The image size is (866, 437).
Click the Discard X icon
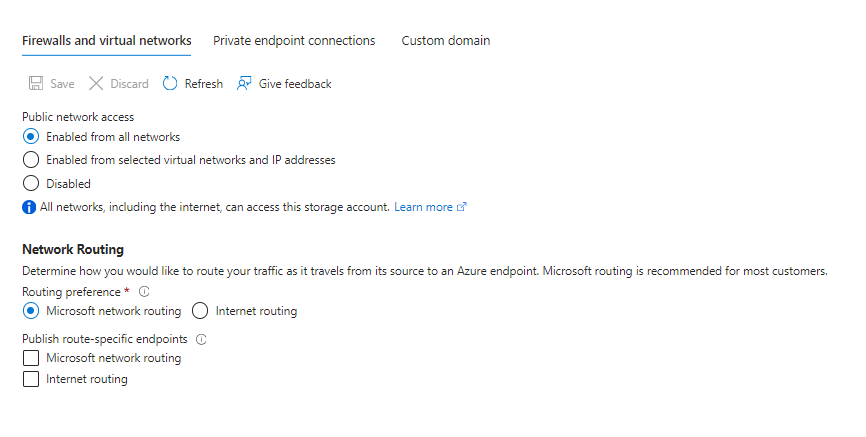(96, 83)
